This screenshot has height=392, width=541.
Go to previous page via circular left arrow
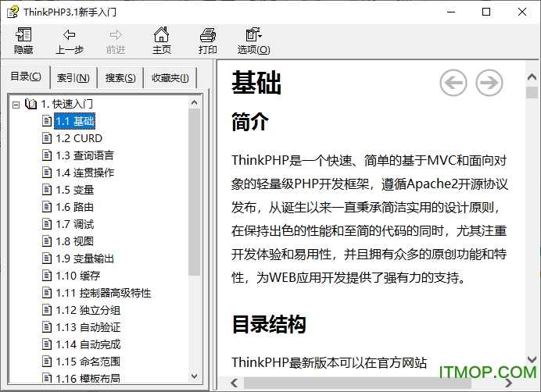click(453, 83)
